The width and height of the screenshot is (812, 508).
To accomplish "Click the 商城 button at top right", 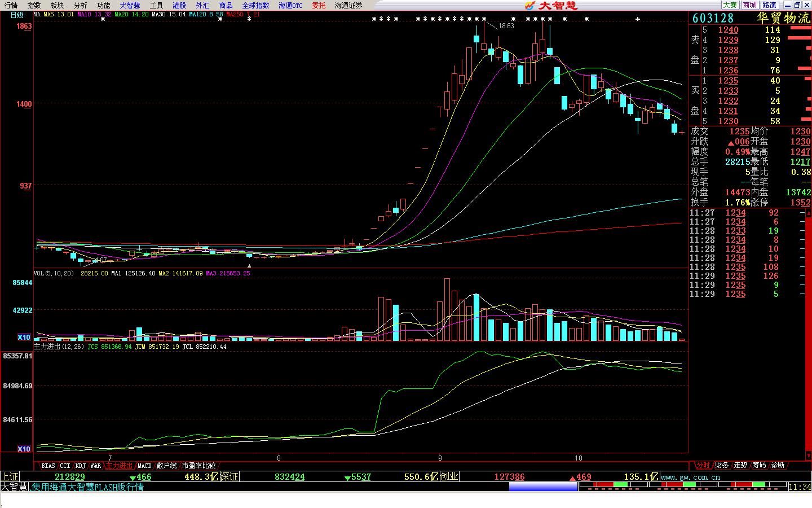I will tap(749, 5).
